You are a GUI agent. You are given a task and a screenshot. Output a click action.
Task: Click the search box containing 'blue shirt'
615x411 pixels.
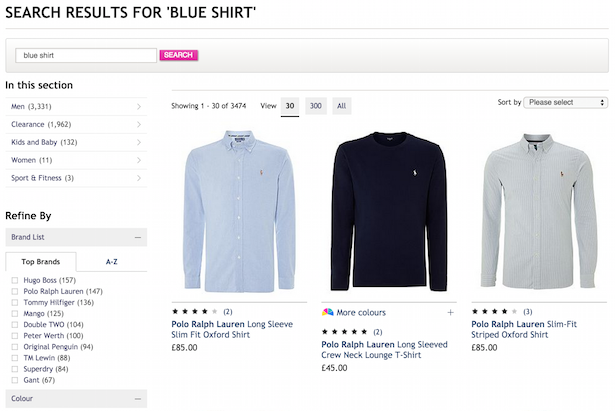(x=86, y=55)
